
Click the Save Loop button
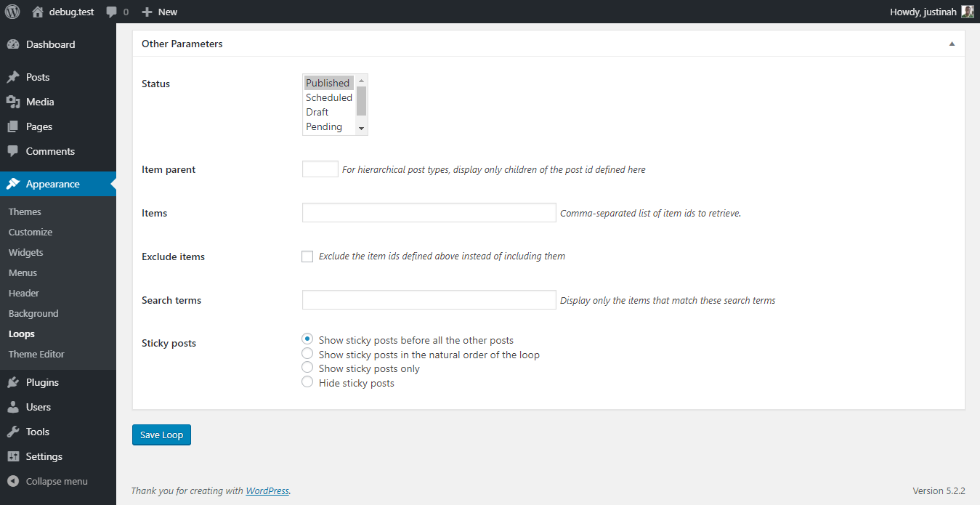(161, 435)
